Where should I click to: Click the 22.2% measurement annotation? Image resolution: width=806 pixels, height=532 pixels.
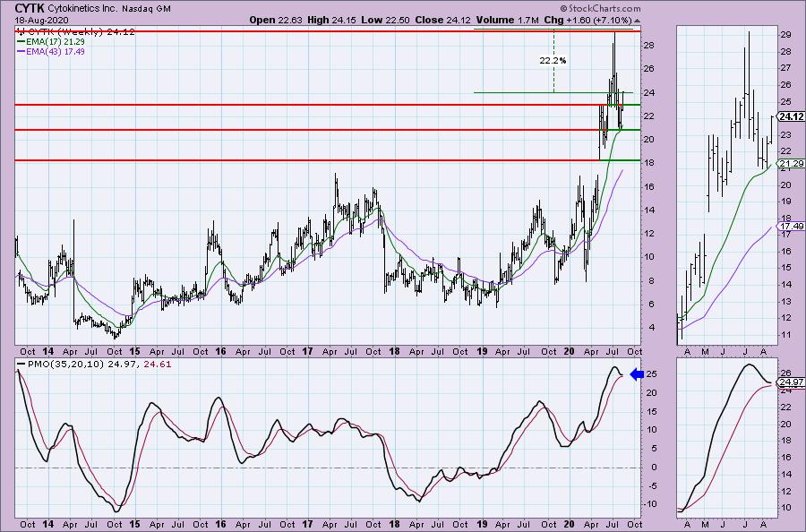click(x=553, y=61)
